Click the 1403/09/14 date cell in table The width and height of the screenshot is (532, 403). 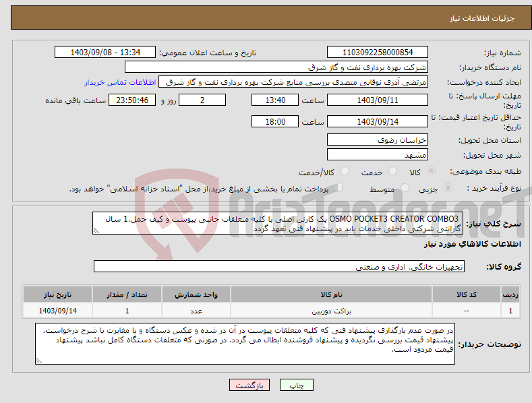pos(58,311)
